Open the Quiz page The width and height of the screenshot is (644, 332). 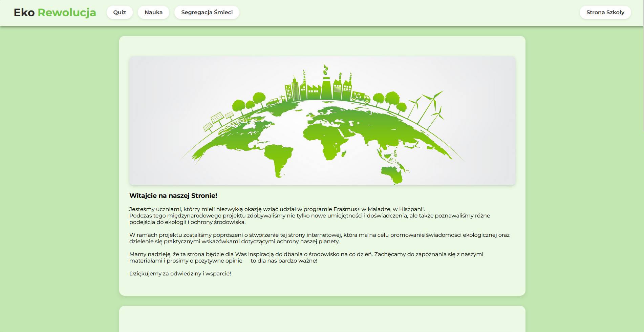pos(120,13)
